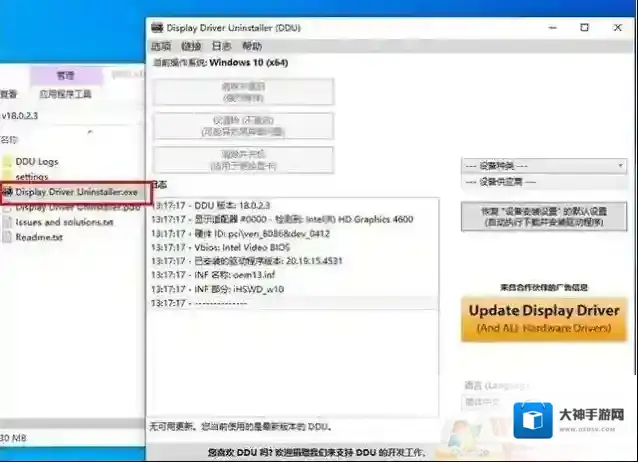Select log line 'pci\ven_8086&dev_0412'
This screenshot has width=638, height=462.
coord(240,234)
